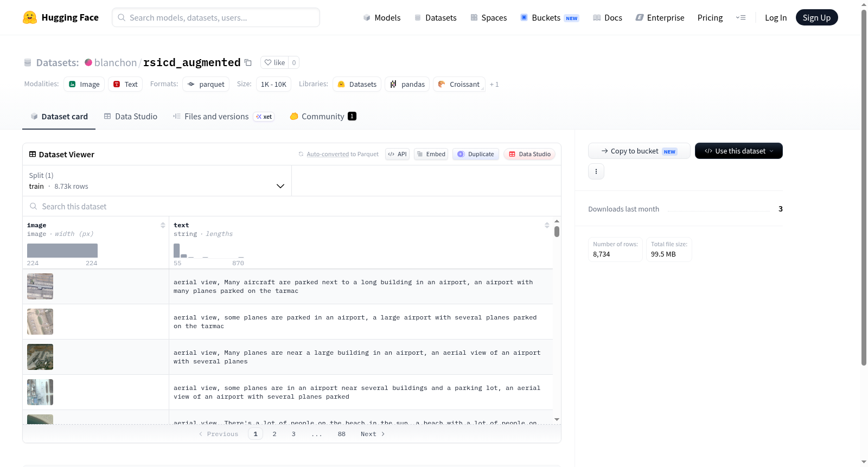The image size is (868, 467).
Task: Click the Hugging Face logo icon
Action: (30, 17)
